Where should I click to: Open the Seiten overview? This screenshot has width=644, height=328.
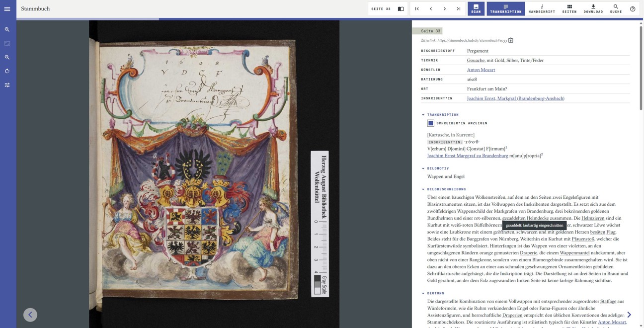[x=569, y=9]
